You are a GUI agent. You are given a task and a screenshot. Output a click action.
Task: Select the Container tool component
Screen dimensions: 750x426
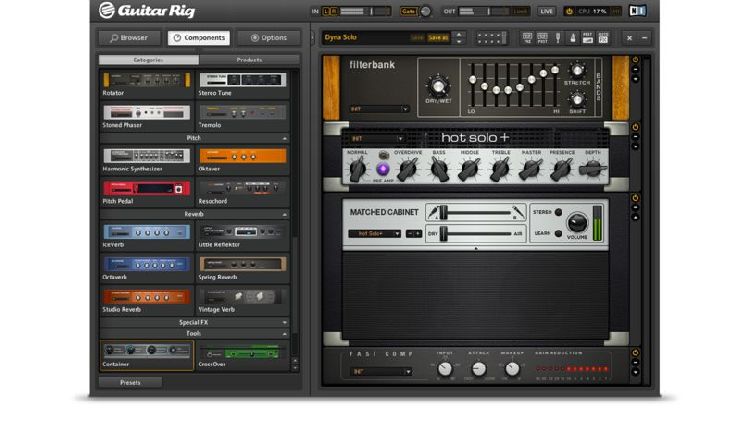pos(147,355)
